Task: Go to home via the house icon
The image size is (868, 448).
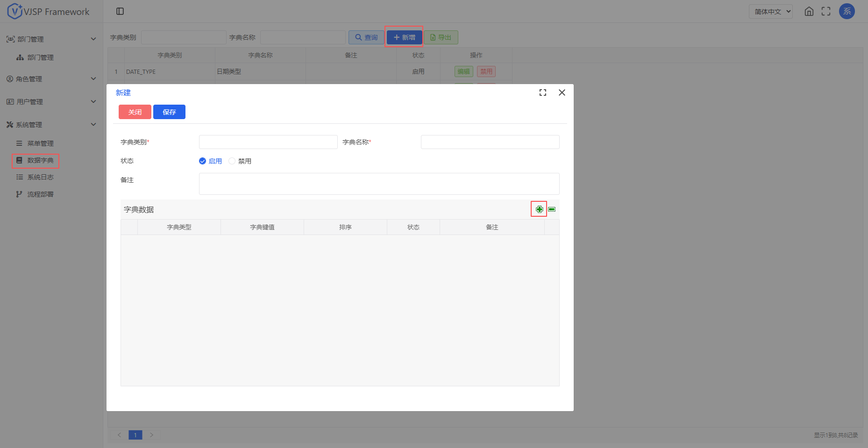Action: tap(809, 11)
